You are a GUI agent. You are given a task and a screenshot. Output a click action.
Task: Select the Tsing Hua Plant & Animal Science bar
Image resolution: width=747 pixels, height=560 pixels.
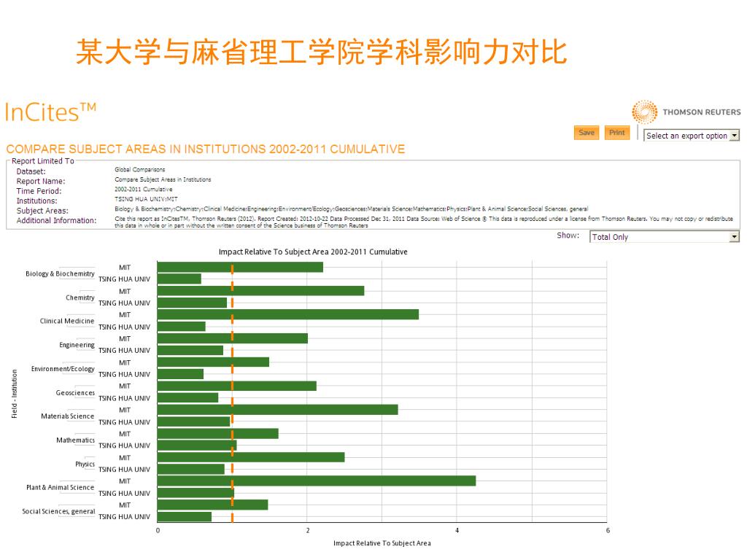pos(196,493)
